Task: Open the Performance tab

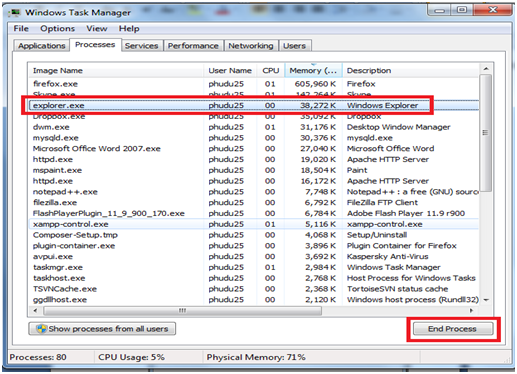Action: [193, 46]
